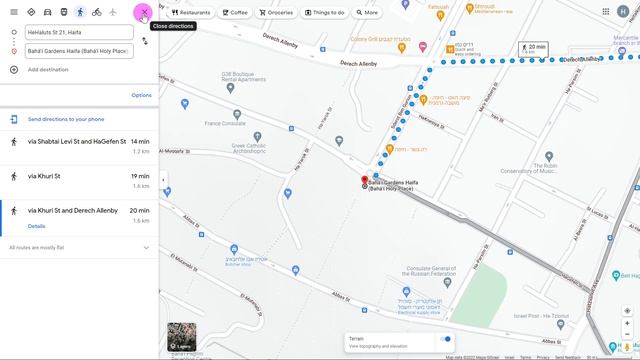Select walking travel mode
The image size is (640, 360).
click(80, 12)
